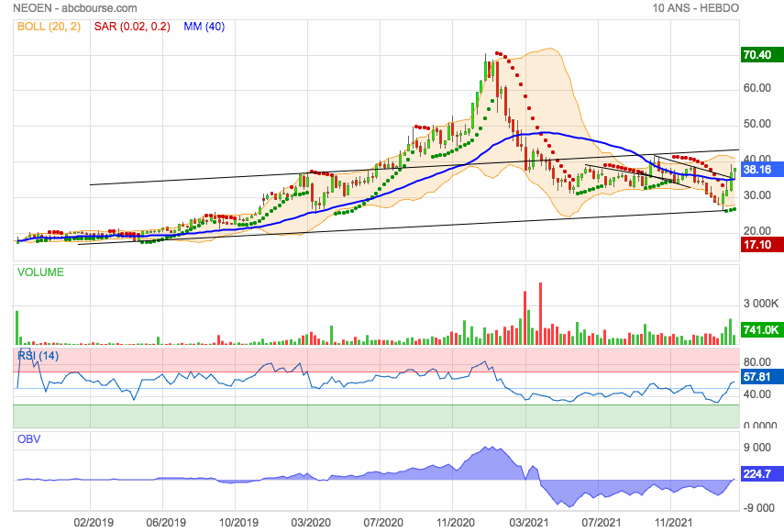Click the 9 000 OBV axis label
Image resolution: width=784 pixels, height=532 pixels.
click(757, 448)
